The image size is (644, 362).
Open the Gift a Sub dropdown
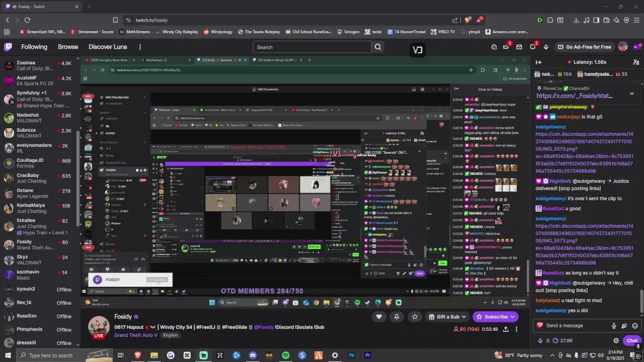[447, 317]
